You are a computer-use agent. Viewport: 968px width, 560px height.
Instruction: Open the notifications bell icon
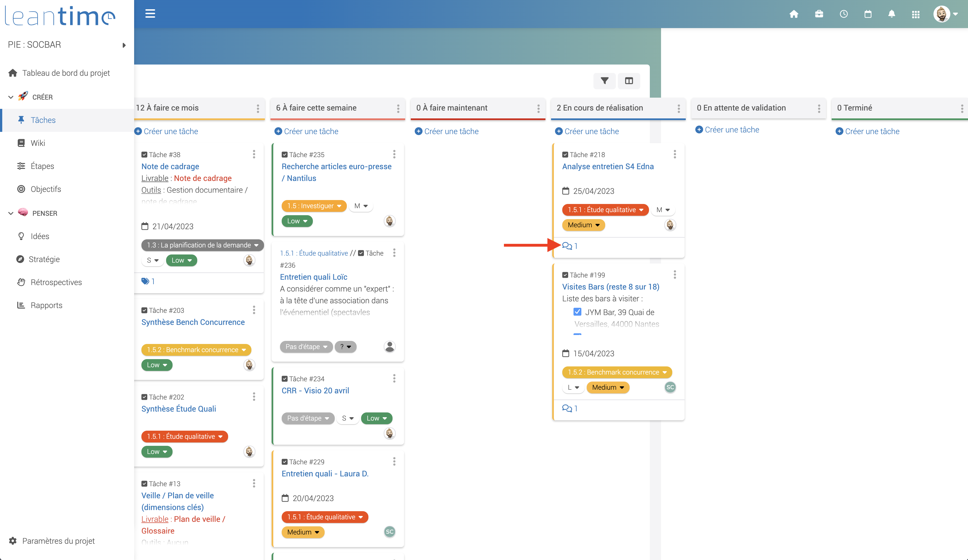(x=892, y=14)
